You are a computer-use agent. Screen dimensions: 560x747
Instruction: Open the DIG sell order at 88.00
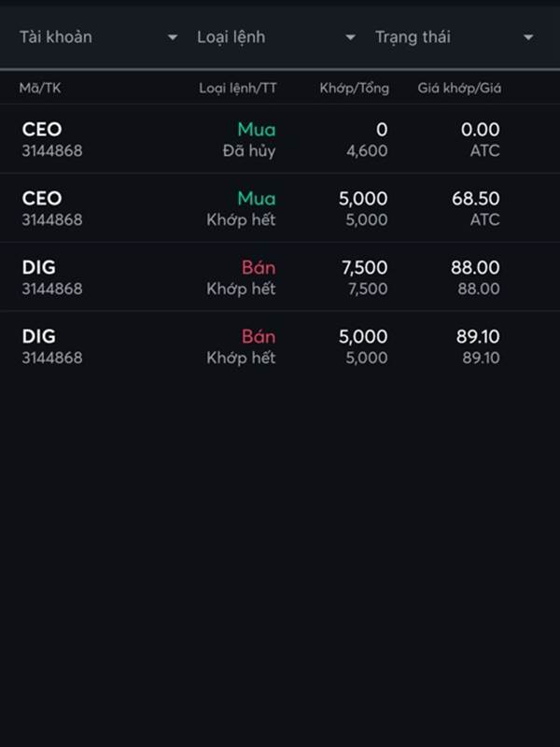(280, 277)
